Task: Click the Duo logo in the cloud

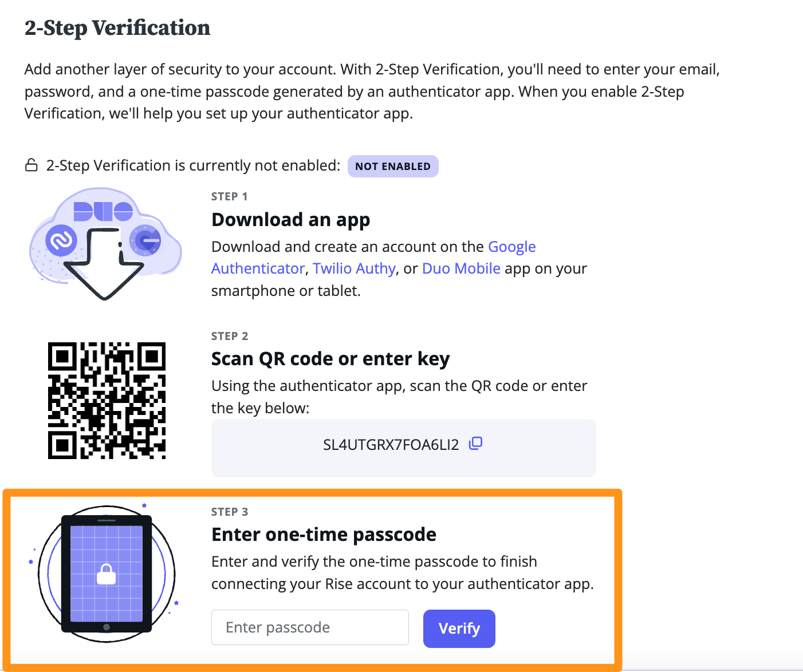Action: [103, 211]
